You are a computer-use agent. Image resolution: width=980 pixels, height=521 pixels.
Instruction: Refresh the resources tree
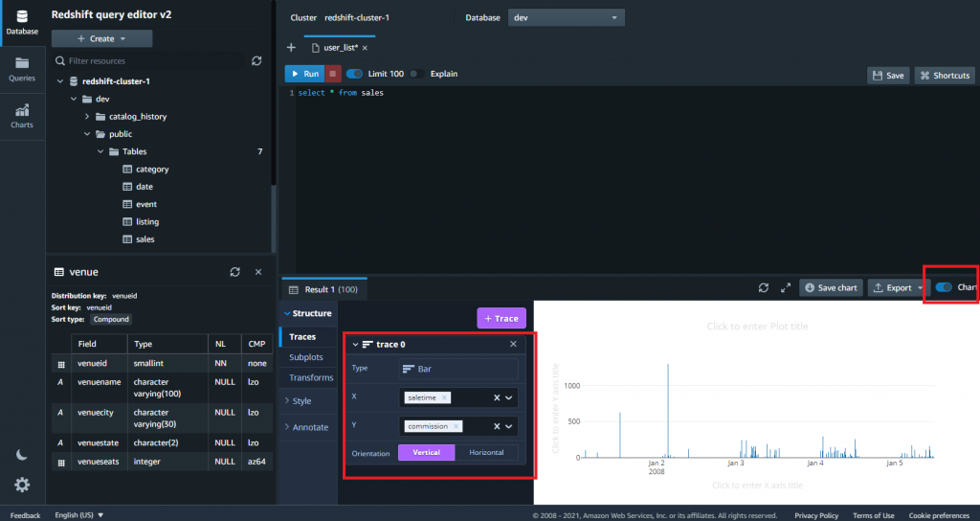pyautogui.click(x=256, y=60)
